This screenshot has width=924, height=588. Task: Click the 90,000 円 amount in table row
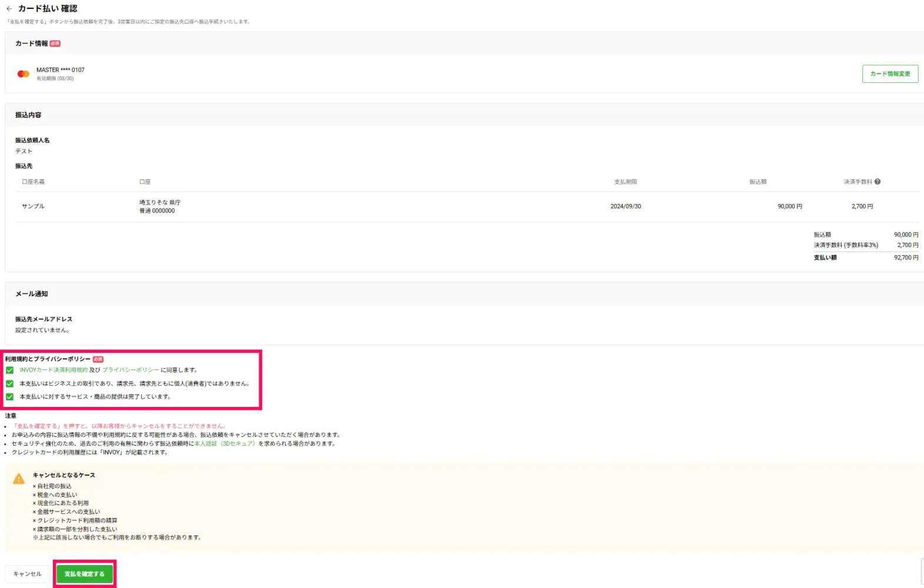coord(789,206)
